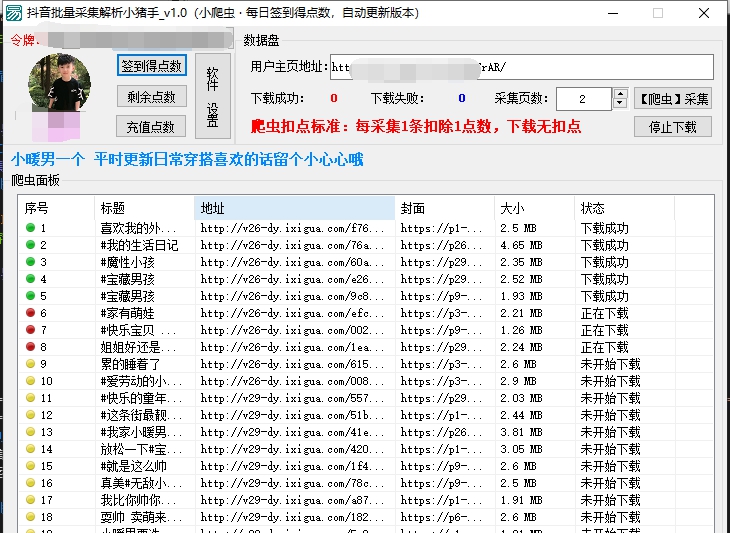The height and width of the screenshot is (533, 730).
Task: Stop downloads with 停止下载 button
Action: point(673,127)
